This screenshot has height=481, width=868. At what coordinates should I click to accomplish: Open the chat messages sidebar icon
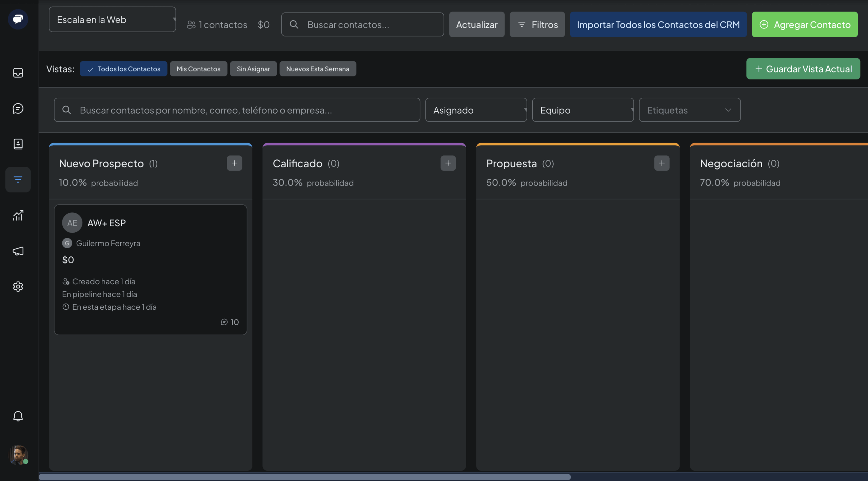tap(18, 108)
